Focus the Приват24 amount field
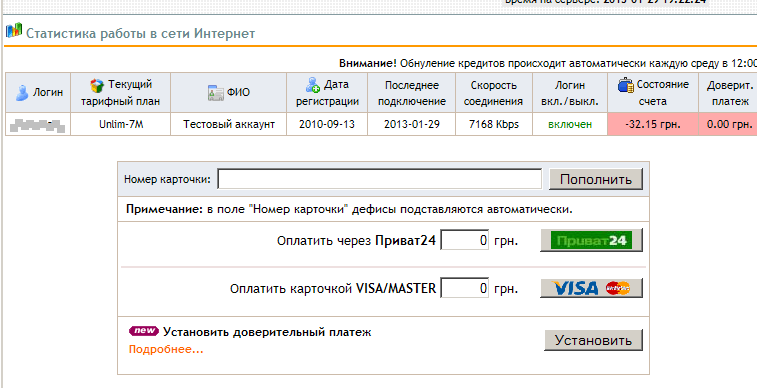Screen dimensions: 757x388 pos(465,240)
